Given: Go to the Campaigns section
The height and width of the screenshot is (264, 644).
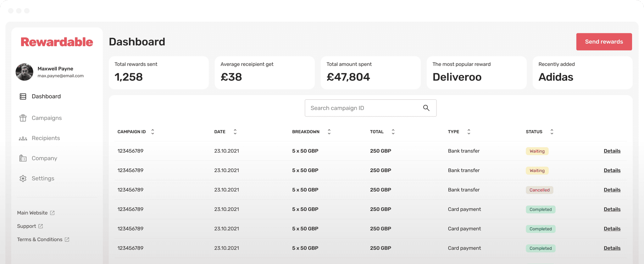Looking at the screenshot, I should pyautogui.click(x=47, y=118).
